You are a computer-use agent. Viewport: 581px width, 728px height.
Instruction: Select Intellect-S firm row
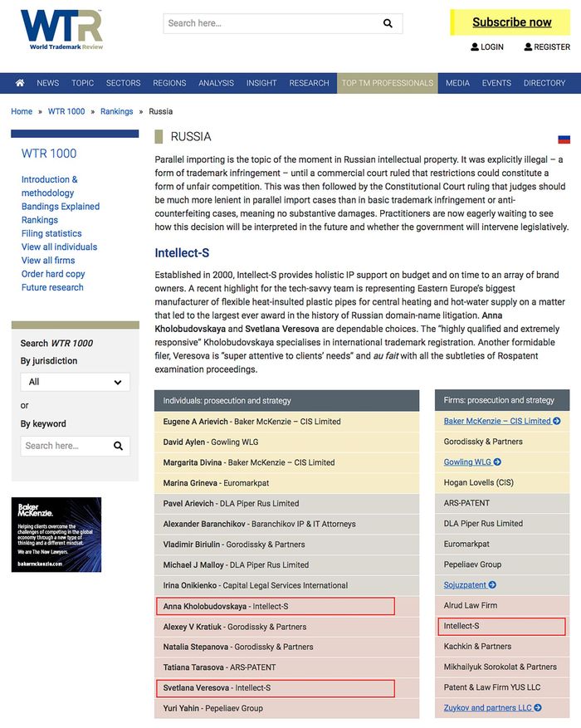502,626
